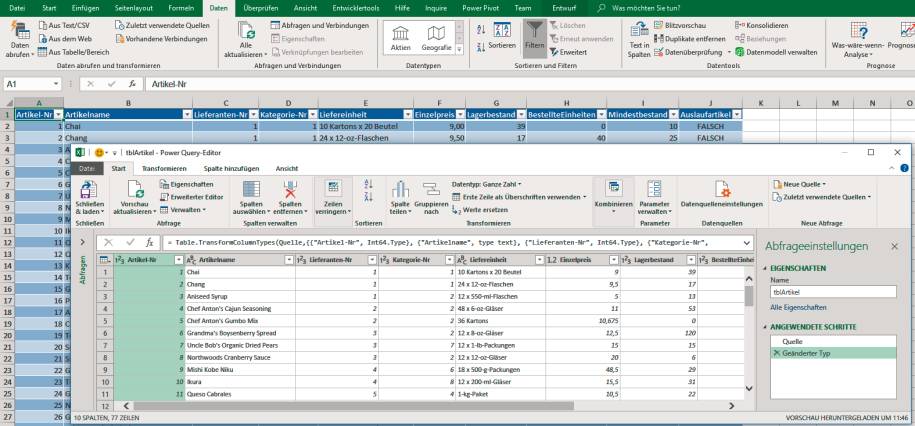Click Zeilen verringern in Power Query
This screenshot has height=426, width=915.
333,198
